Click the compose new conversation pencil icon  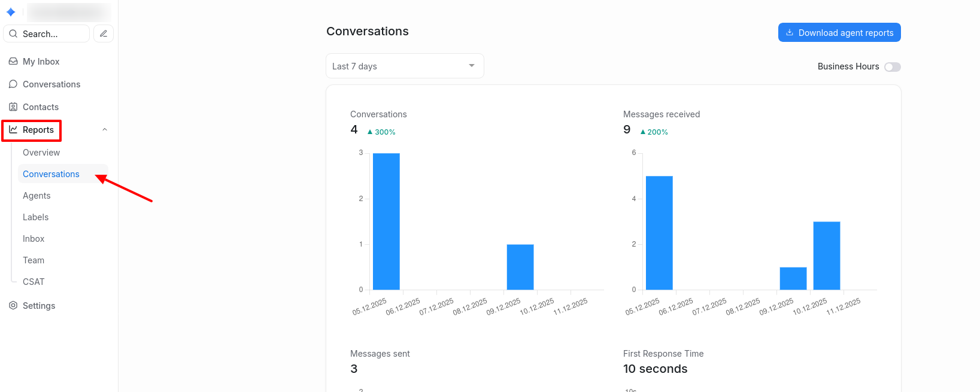pos(104,34)
